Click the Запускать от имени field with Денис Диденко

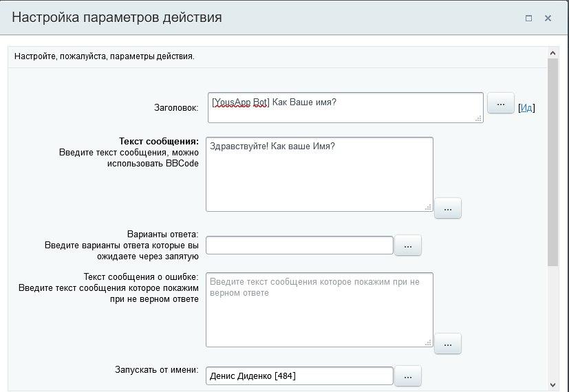click(299, 376)
